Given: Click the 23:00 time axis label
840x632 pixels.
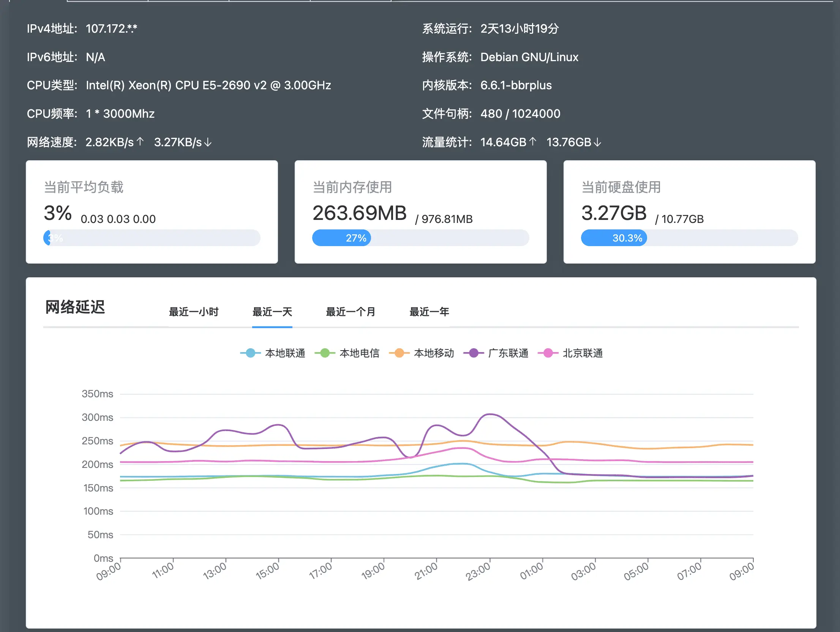Looking at the screenshot, I should pyautogui.click(x=478, y=572).
